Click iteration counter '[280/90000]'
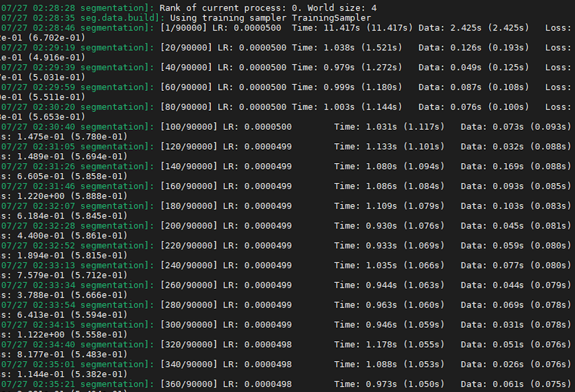The height and width of the screenshot is (392, 575). (189, 306)
